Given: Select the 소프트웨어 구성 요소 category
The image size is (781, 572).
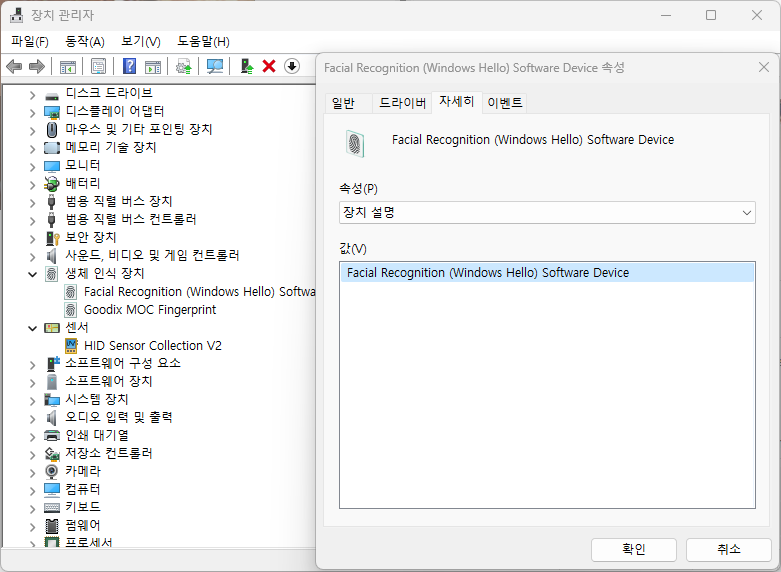Looking at the screenshot, I should coord(123,363).
